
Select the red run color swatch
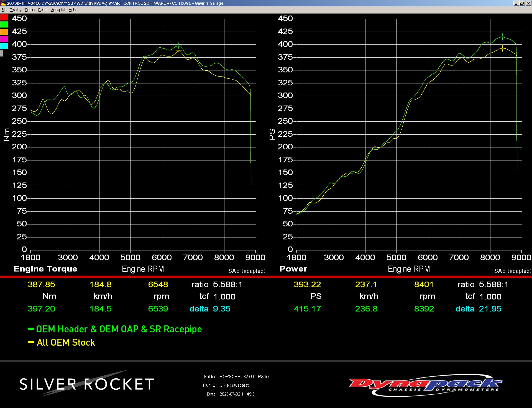[4, 17]
